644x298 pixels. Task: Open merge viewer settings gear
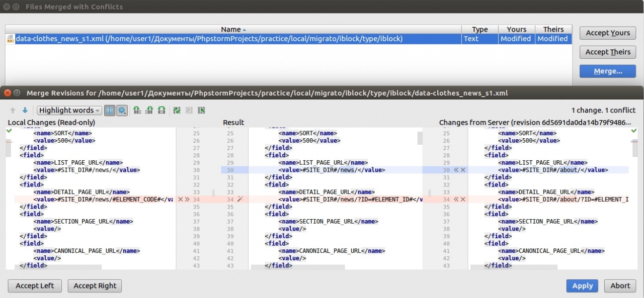tap(122, 111)
